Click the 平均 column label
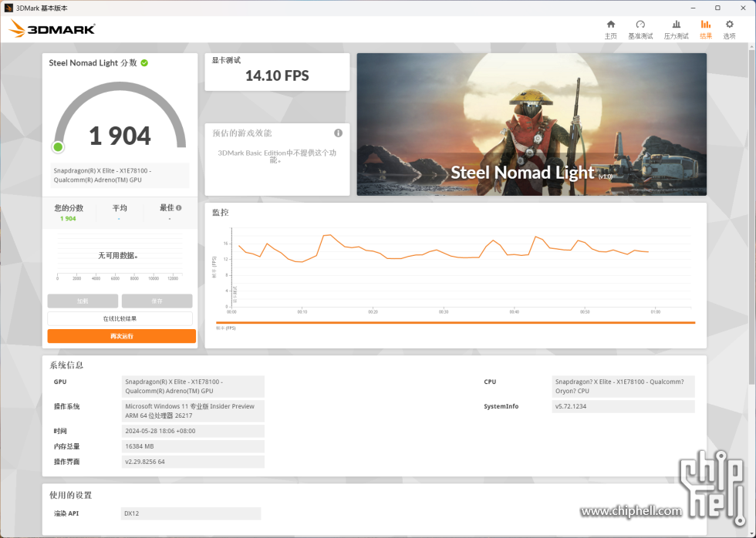The height and width of the screenshot is (538, 756). [120, 208]
